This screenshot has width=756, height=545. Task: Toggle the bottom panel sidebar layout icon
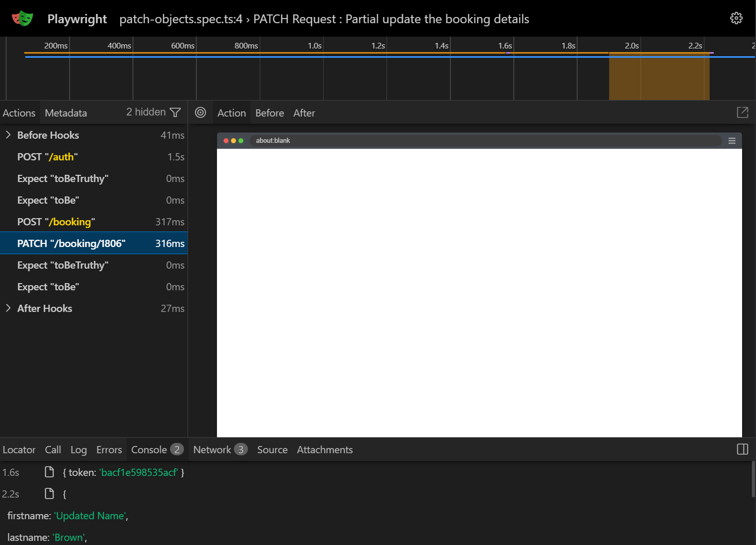(742, 449)
